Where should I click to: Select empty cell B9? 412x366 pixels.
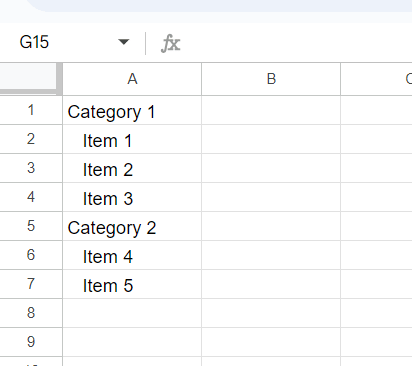(x=271, y=342)
